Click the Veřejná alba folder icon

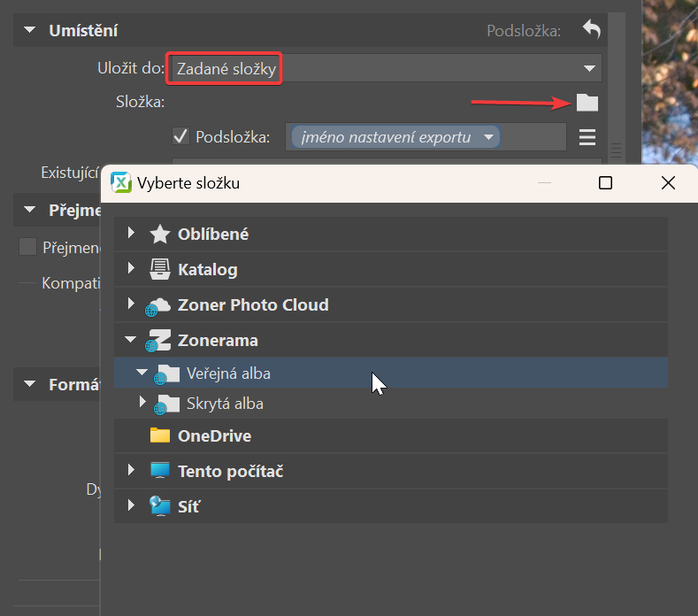click(x=167, y=373)
